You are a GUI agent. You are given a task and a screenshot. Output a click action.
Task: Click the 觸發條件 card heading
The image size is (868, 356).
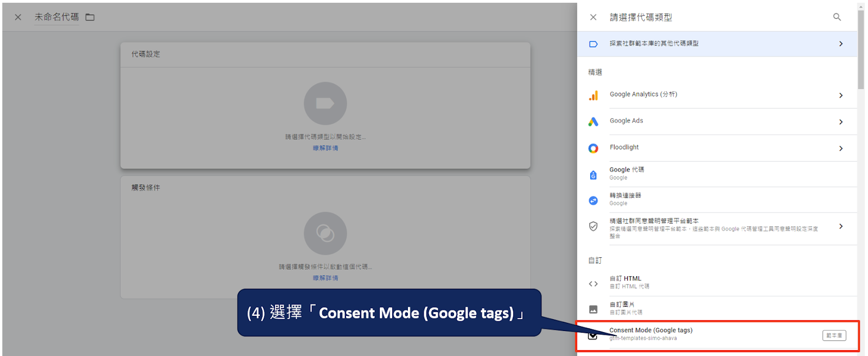pos(146,188)
